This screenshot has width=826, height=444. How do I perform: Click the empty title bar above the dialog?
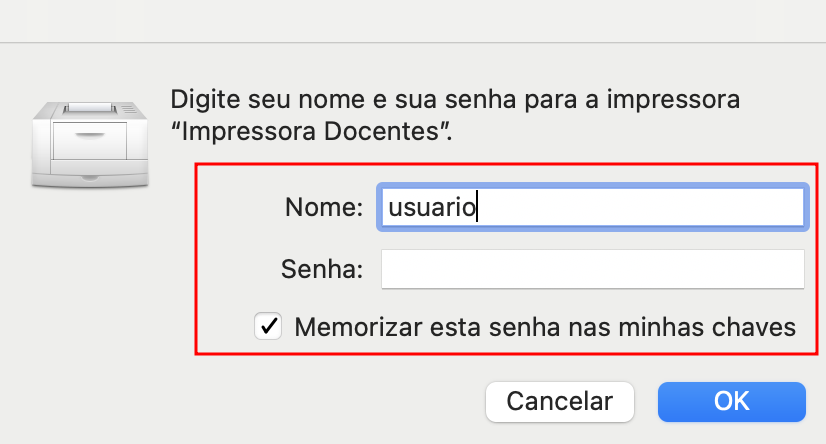(413, 21)
